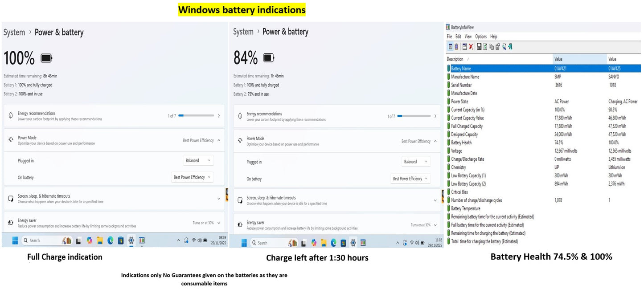This screenshot has height=289, width=644.
Task: Click Microsoft Store icon on the 09:29 taskbar
Action: click(120, 240)
